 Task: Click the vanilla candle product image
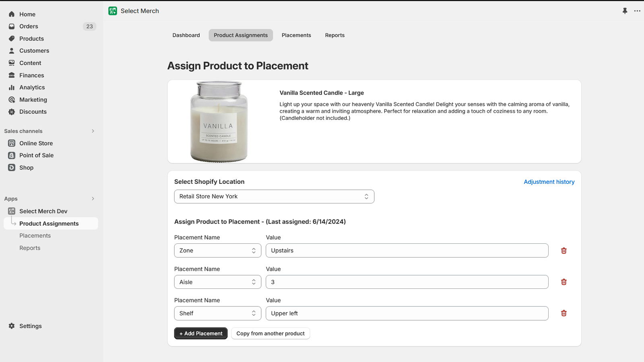(x=219, y=121)
